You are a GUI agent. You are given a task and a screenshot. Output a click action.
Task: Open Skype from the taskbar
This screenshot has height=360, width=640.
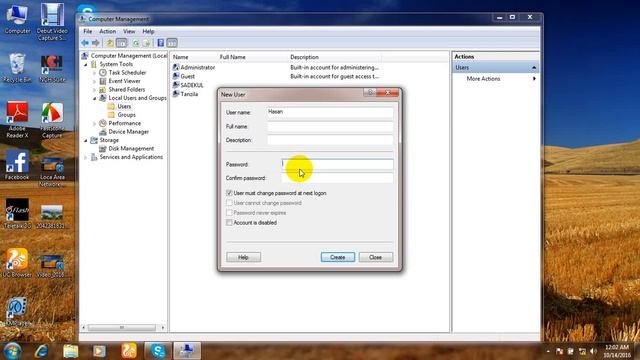tap(158, 351)
